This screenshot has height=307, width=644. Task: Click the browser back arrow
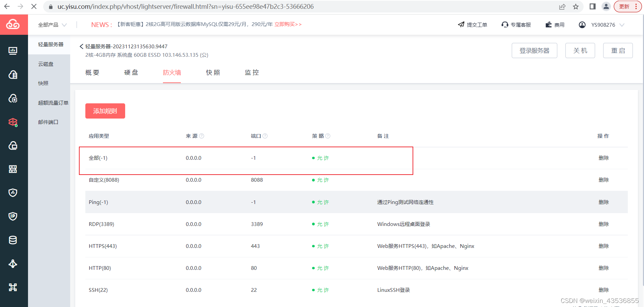pos(7,6)
